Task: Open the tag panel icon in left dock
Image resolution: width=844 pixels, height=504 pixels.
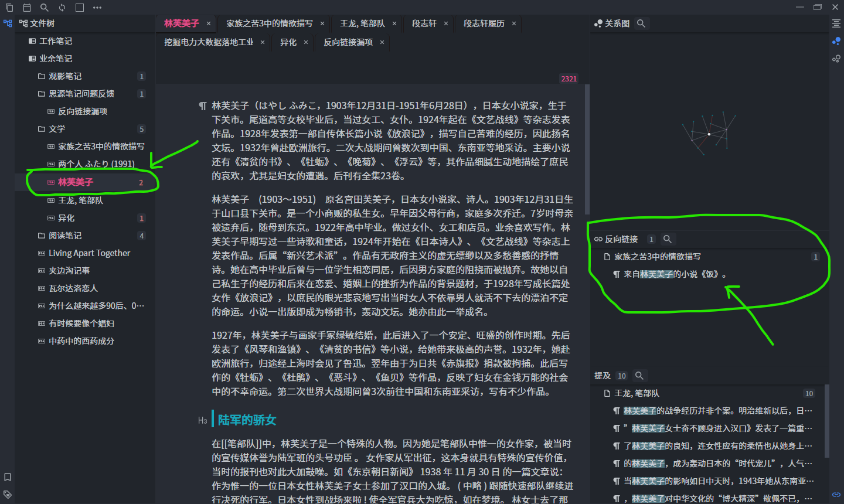Action: click(8, 494)
